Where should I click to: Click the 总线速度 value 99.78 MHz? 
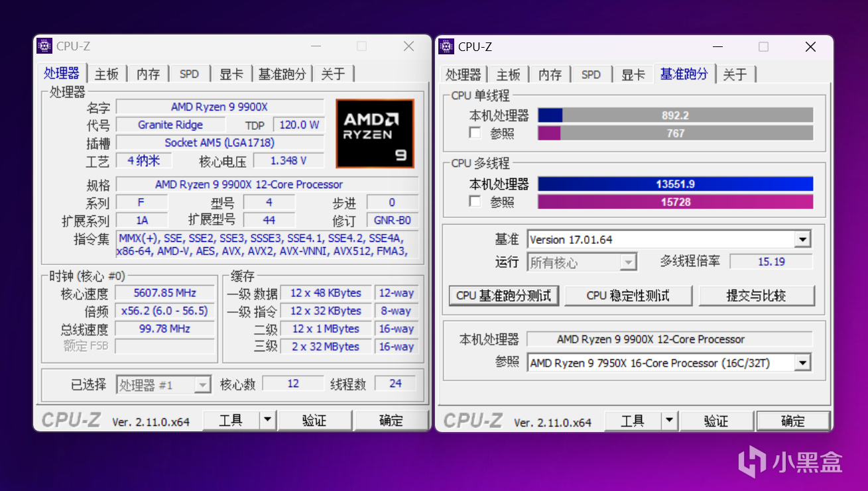(x=165, y=329)
